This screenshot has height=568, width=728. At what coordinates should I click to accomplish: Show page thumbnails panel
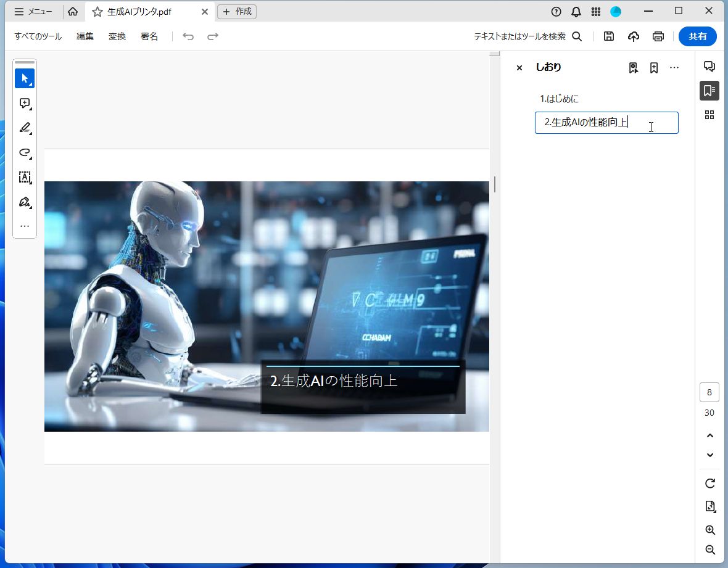(709, 115)
